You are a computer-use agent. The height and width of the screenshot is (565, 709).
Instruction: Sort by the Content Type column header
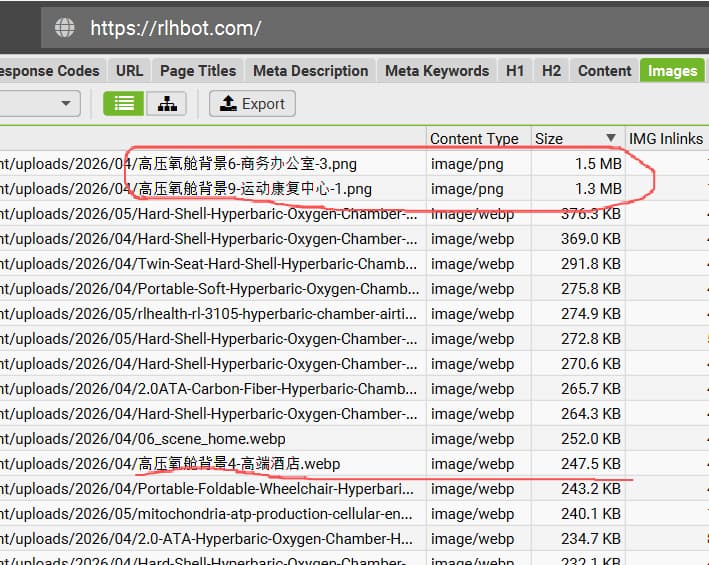click(479, 138)
